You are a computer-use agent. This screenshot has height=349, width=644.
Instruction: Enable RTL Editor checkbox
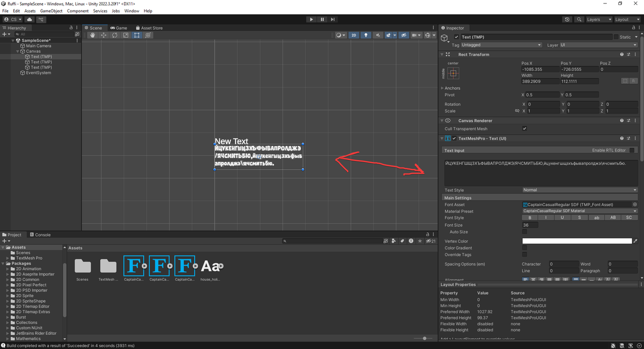(x=632, y=151)
